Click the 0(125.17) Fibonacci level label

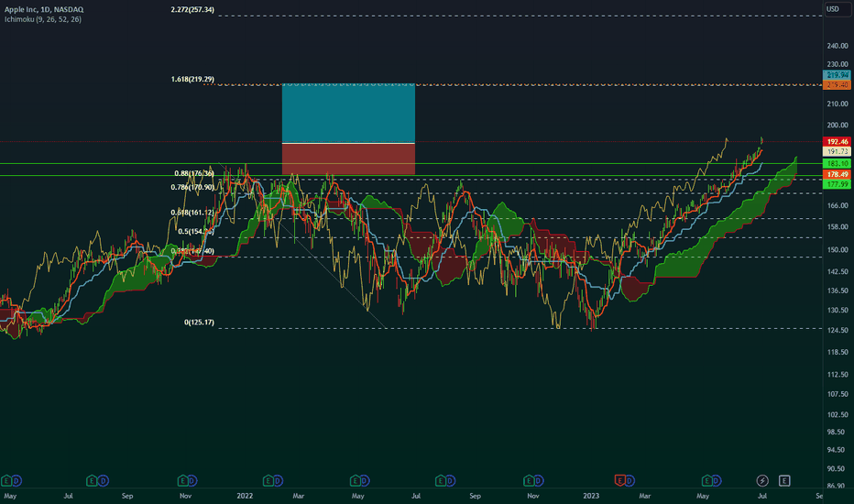pyautogui.click(x=199, y=323)
